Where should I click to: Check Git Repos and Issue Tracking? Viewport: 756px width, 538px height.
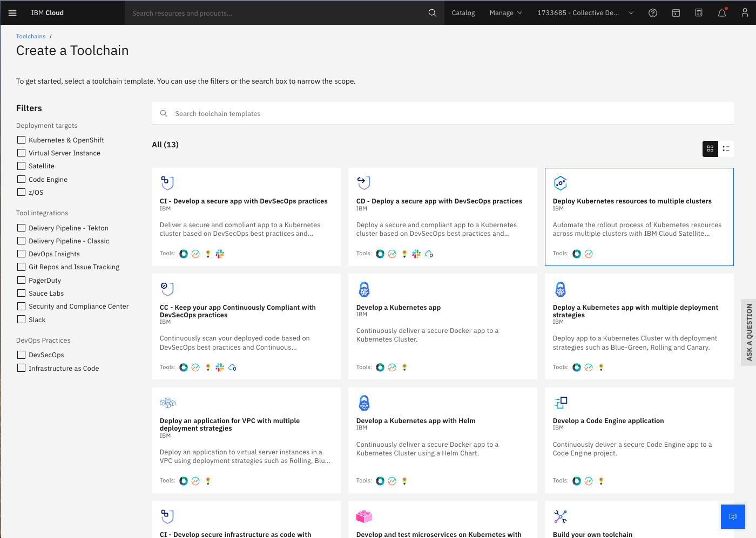[x=22, y=267]
